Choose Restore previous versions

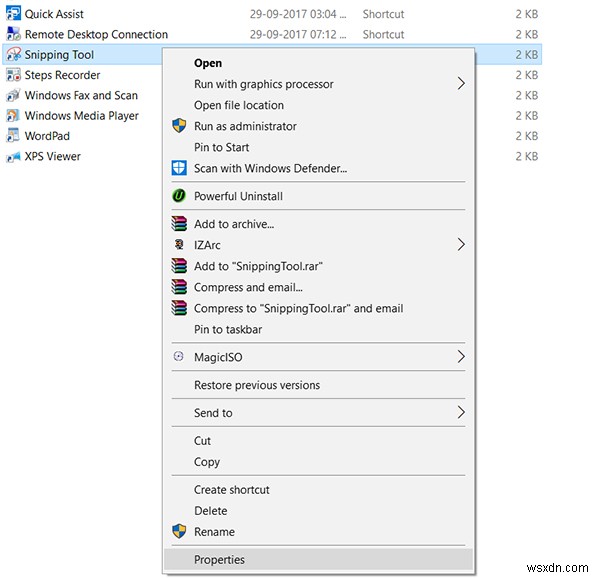(x=318, y=385)
